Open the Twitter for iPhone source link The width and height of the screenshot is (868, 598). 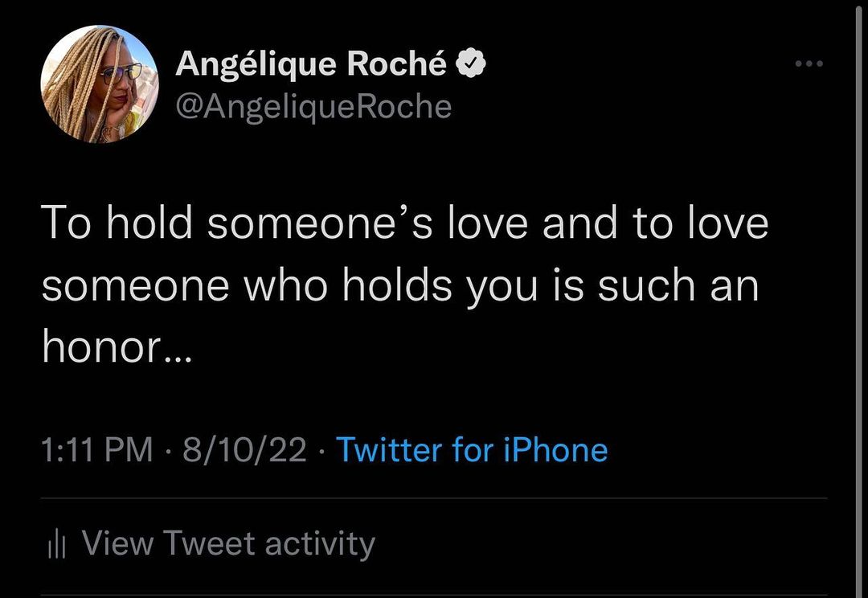(x=471, y=449)
